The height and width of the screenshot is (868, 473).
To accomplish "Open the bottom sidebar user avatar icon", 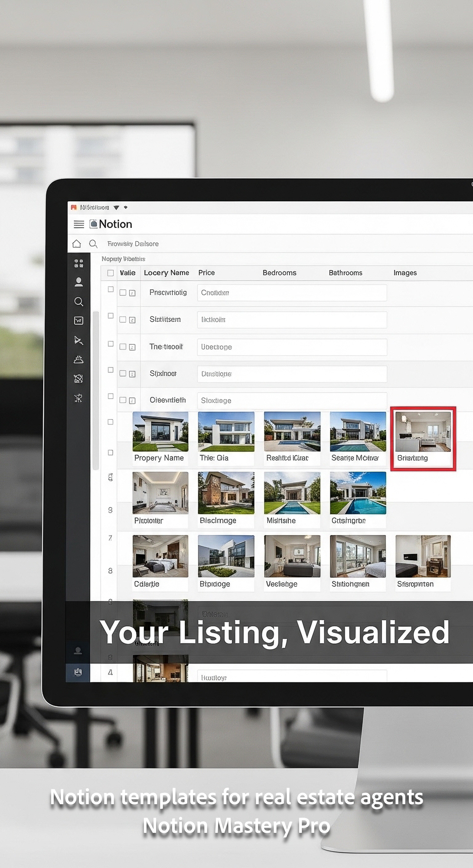I will point(78,650).
